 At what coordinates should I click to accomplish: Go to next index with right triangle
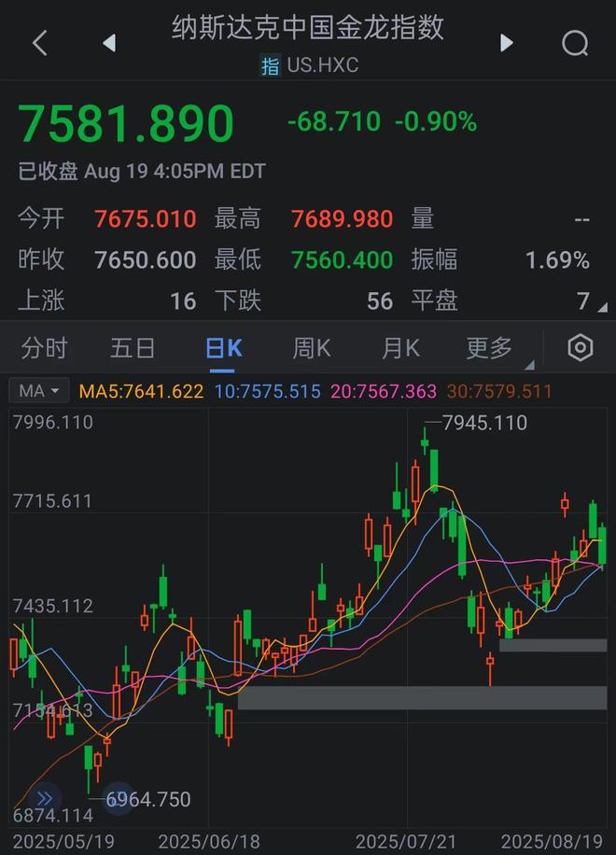[507, 43]
